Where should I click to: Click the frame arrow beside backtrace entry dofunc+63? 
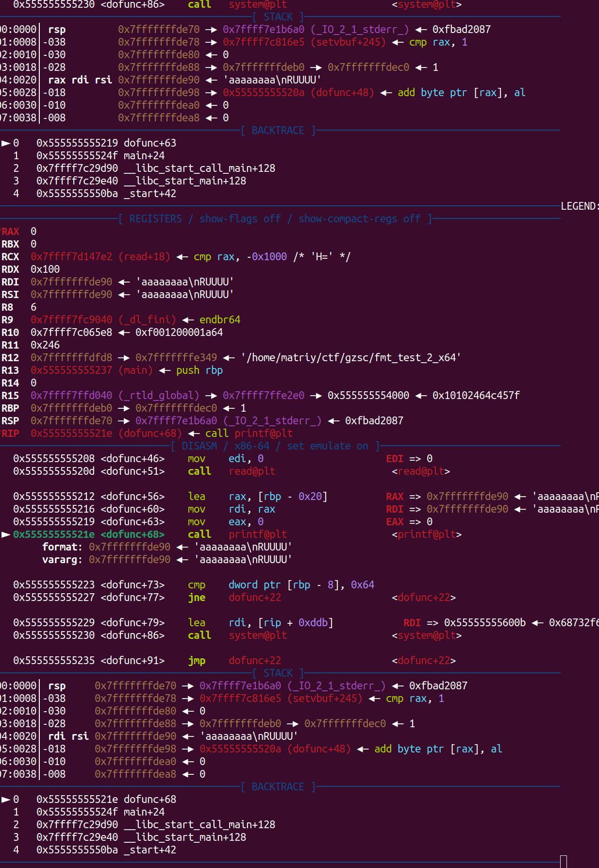coord(6,143)
